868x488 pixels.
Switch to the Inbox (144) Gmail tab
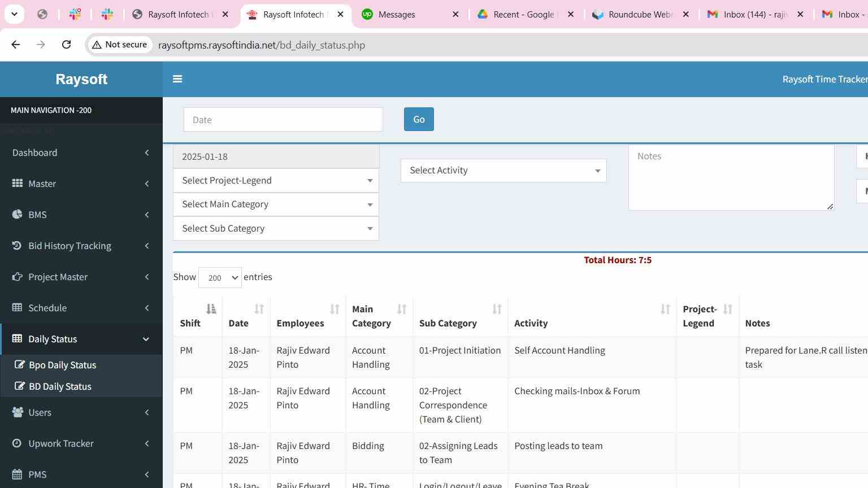pyautogui.click(x=754, y=14)
